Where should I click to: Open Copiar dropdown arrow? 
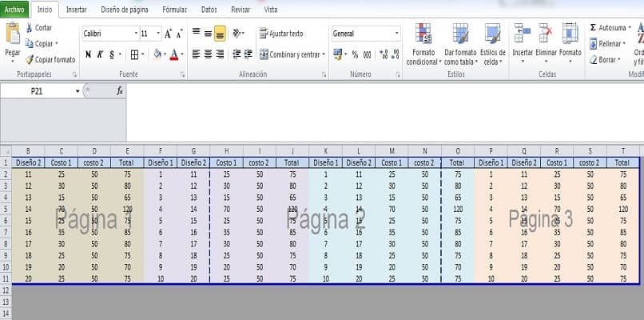coord(56,43)
